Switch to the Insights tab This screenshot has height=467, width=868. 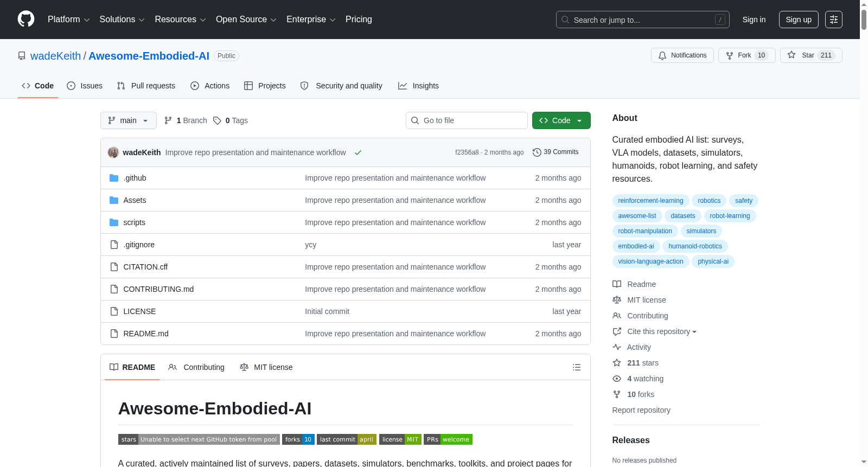point(418,86)
